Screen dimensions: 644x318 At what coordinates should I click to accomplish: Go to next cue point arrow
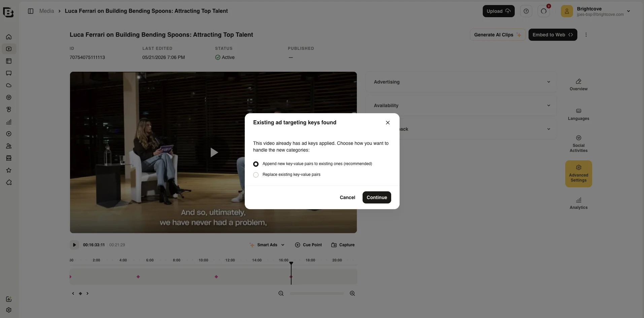88,293
